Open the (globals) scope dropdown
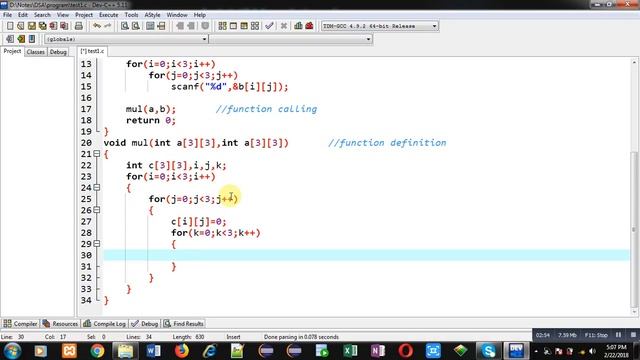 (x=126, y=39)
